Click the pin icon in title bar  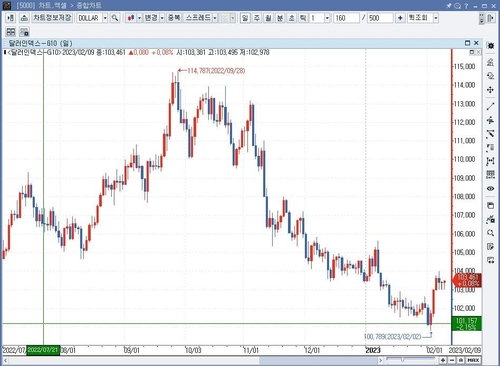coord(448,6)
